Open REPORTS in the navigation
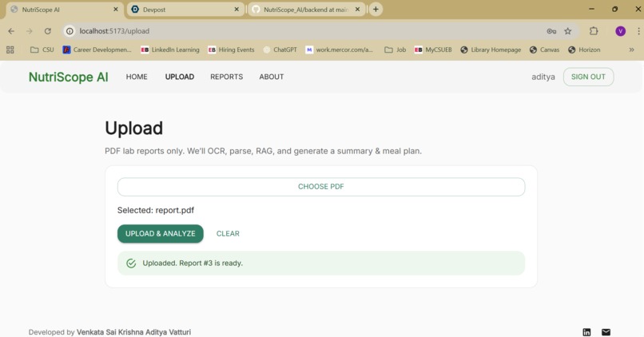 click(x=227, y=77)
